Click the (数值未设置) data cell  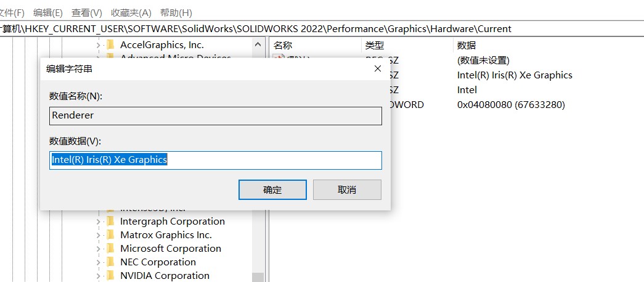[483, 60]
